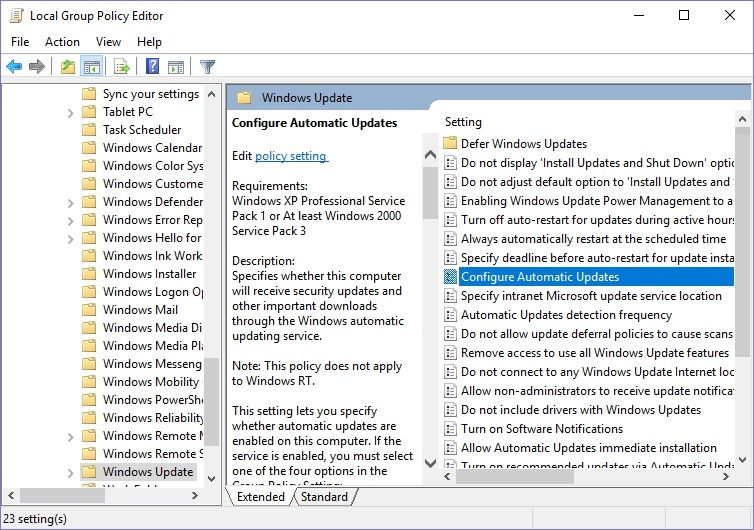
Task: Toggle Show/Hide Console Tree icon
Action: 91,66
